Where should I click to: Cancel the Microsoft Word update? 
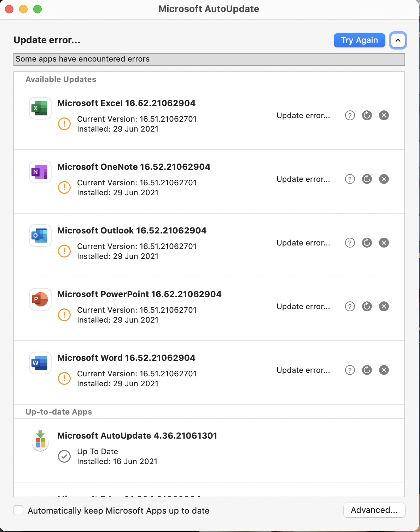[x=384, y=370]
